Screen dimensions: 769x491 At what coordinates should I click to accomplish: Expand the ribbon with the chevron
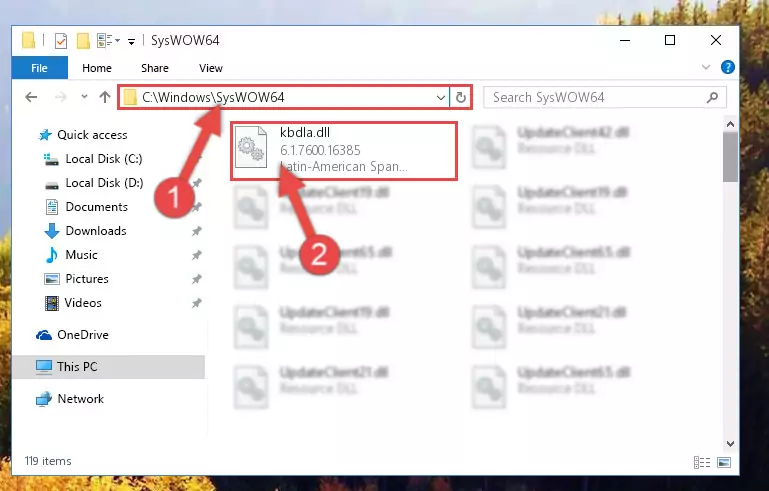click(x=706, y=67)
